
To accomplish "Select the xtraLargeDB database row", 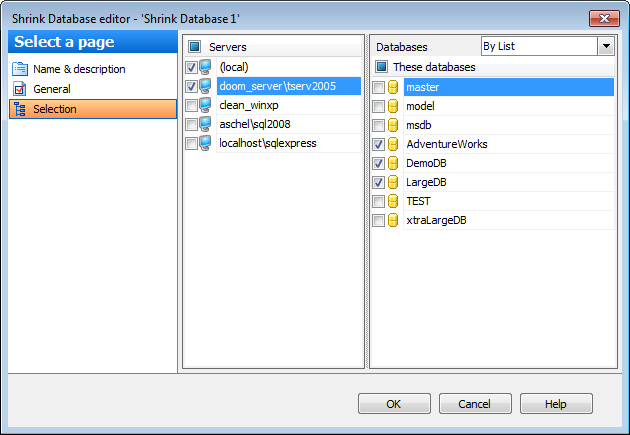I will [x=509, y=220].
